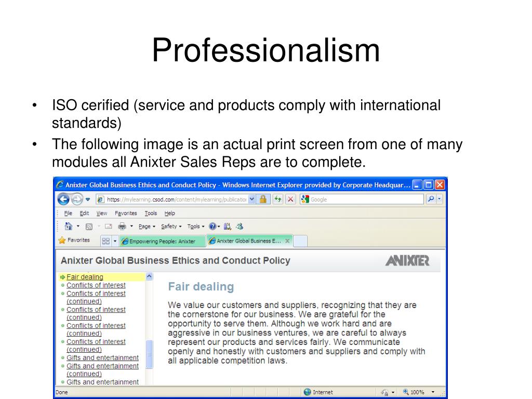Open the search options dropdown arrow
Image resolution: width=532 pixels, height=399 pixels.
tap(440, 199)
